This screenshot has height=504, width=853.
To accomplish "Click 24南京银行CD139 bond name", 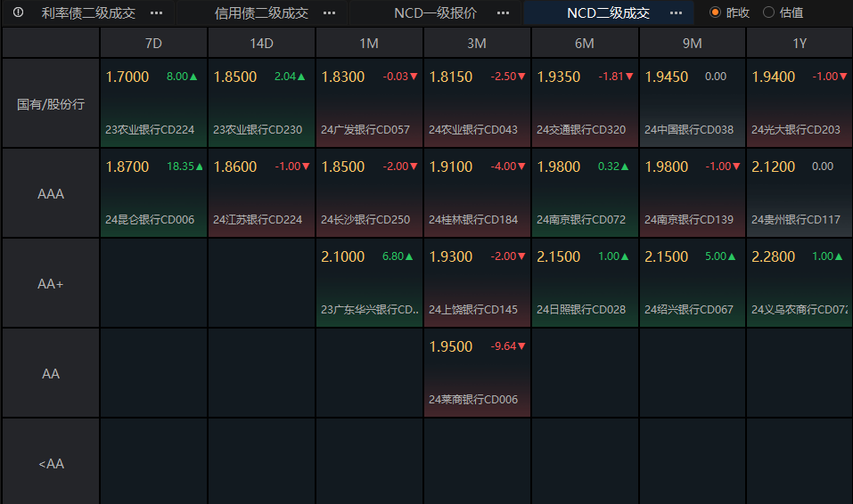I will [689, 220].
